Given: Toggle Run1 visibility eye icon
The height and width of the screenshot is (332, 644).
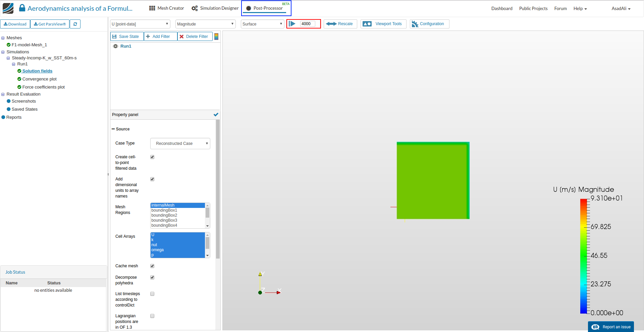Looking at the screenshot, I should (115, 46).
